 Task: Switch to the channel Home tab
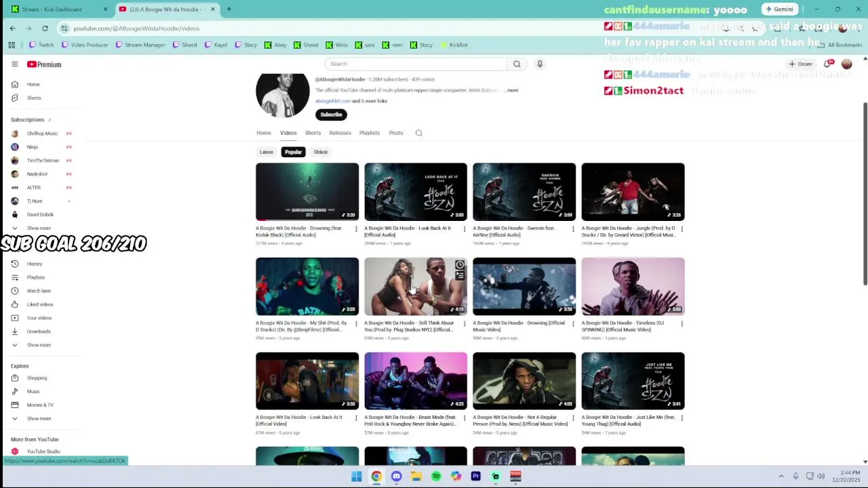coord(264,133)
